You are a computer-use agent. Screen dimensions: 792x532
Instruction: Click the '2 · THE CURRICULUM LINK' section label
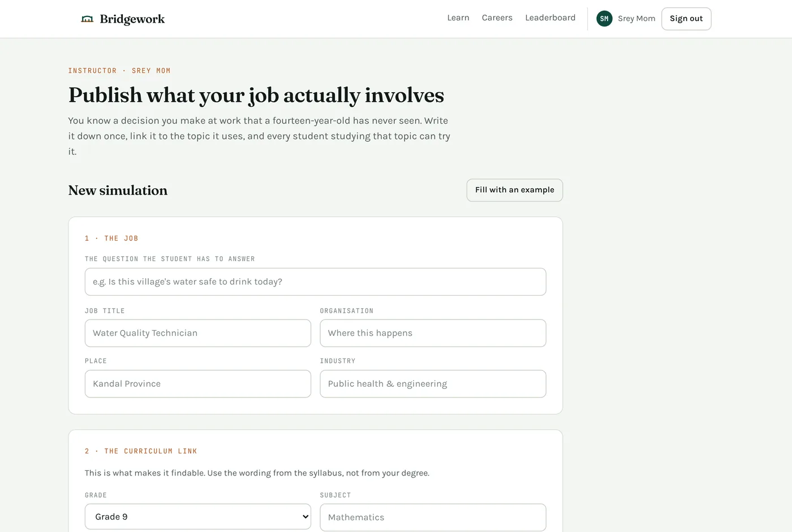[141, 451]
